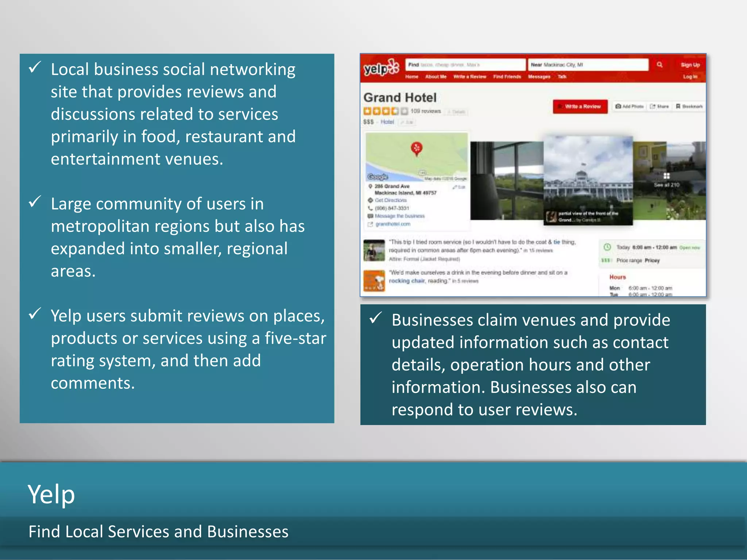Click the phone icon beside (906) 847-3331
Screen dimensions: 747x560
pos(370,208)
